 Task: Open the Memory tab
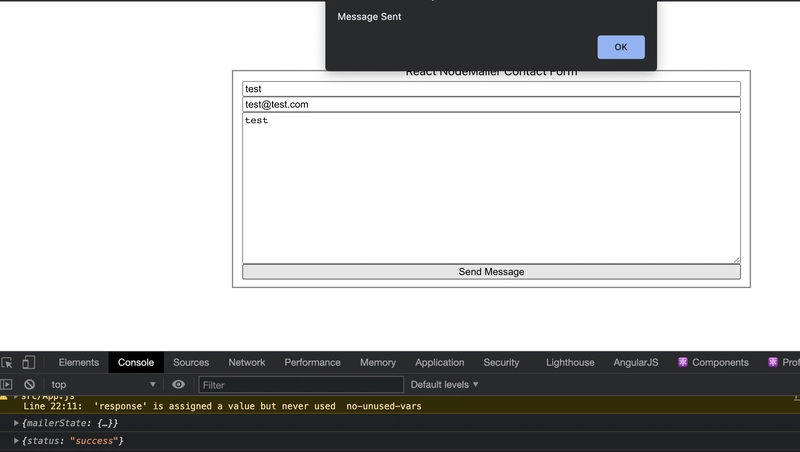(378, 362)
